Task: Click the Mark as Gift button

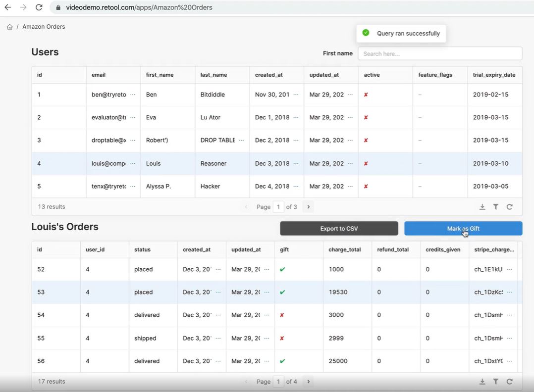Action: pyautogui.click(x=463, y=228)
